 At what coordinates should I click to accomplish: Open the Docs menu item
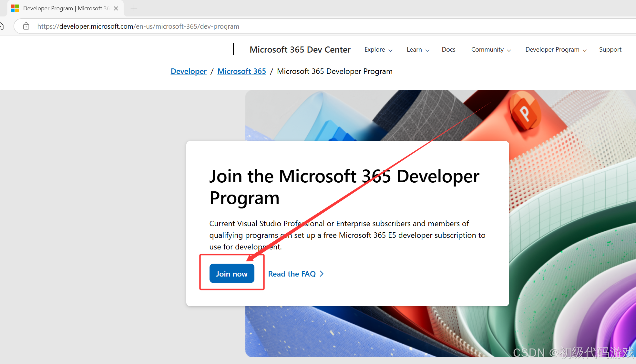click(448, 50)
